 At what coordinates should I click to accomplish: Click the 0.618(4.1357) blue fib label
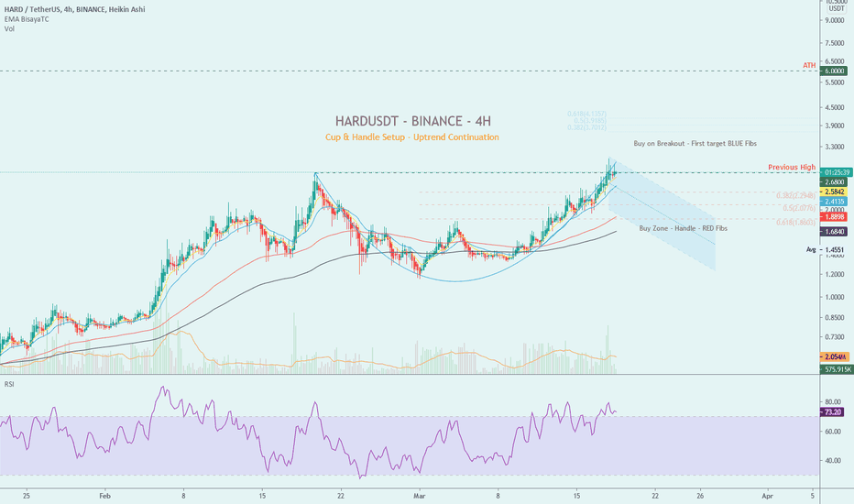pyautogui.click(x=586, y=114)
